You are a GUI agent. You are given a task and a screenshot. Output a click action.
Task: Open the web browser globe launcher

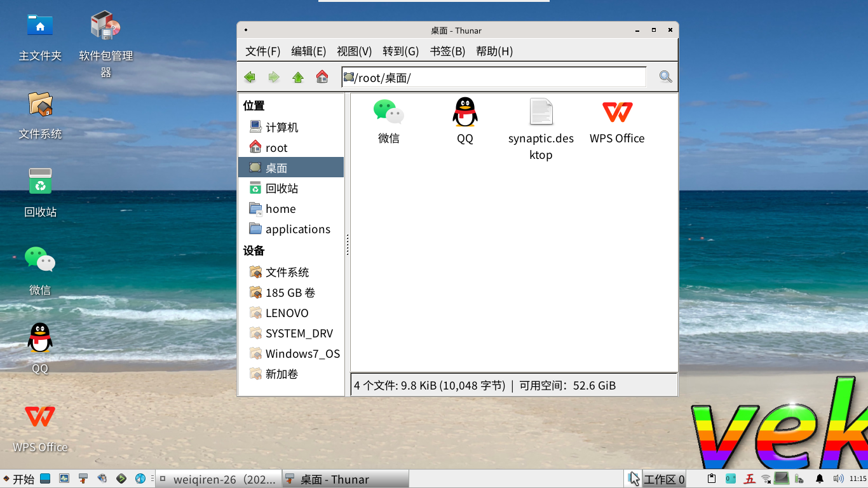[140, 478]
